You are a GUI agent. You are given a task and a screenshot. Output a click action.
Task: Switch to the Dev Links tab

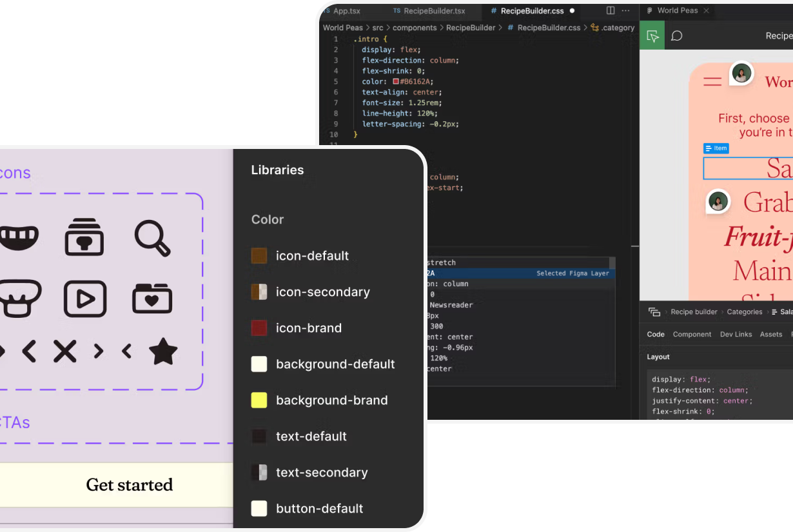point(736,334)
